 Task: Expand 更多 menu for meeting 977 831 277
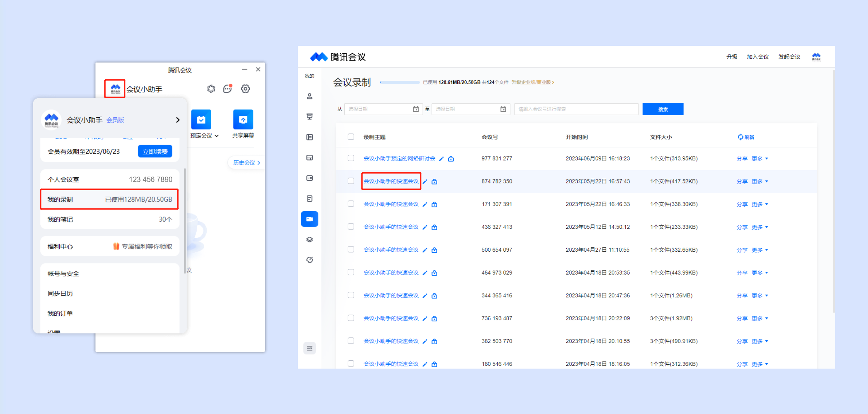760,159
